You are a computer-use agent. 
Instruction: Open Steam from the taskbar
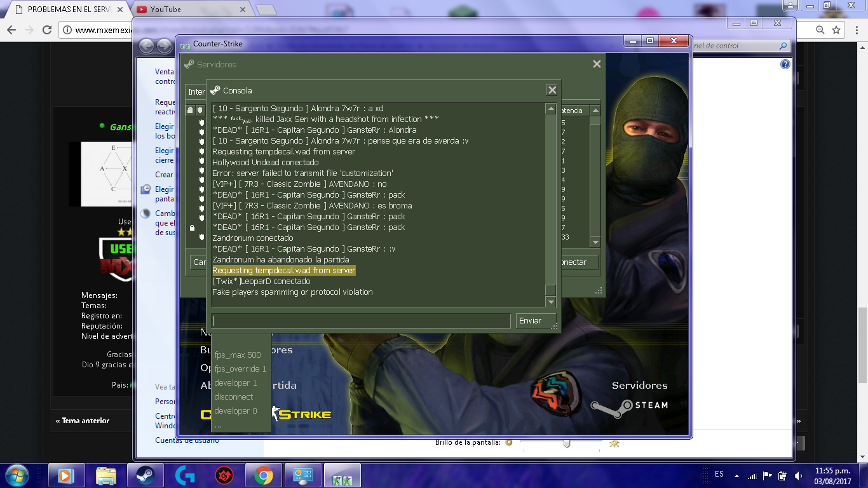pyautogui.click(x=146, y=475)
